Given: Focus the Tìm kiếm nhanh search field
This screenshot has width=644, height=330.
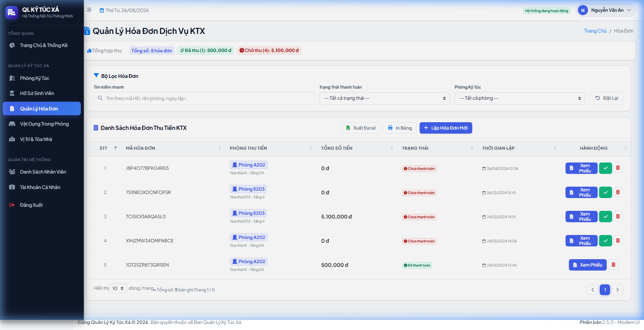Looking at the screenshot, I should coord(204,98).
